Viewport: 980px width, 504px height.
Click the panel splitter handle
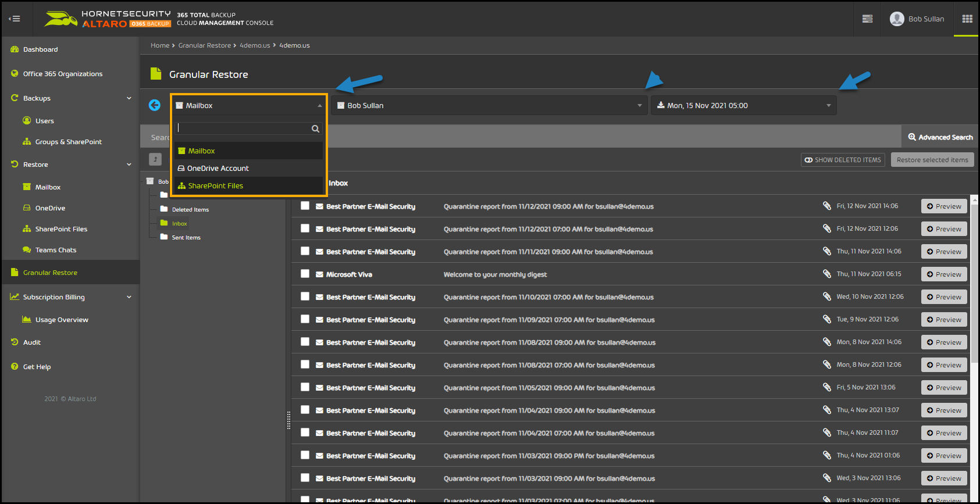(288, 420)
